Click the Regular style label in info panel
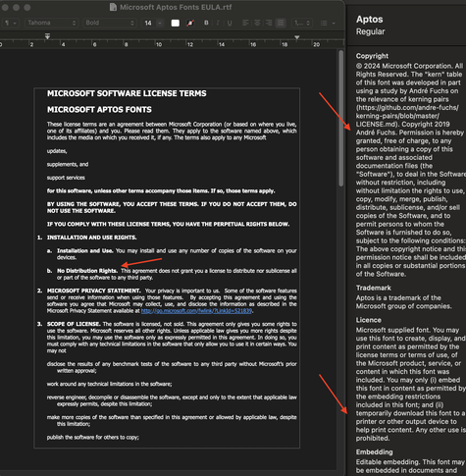Image resolution: width=466 pixels, height=476 pixels. point(371,31)
